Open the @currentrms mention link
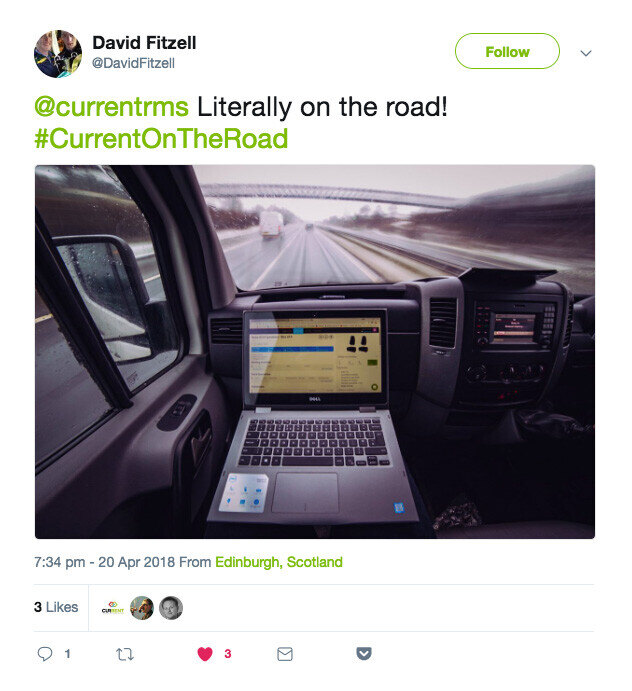Image resolution: width=632 pixels, height=691 pixels. coord(112,107)
